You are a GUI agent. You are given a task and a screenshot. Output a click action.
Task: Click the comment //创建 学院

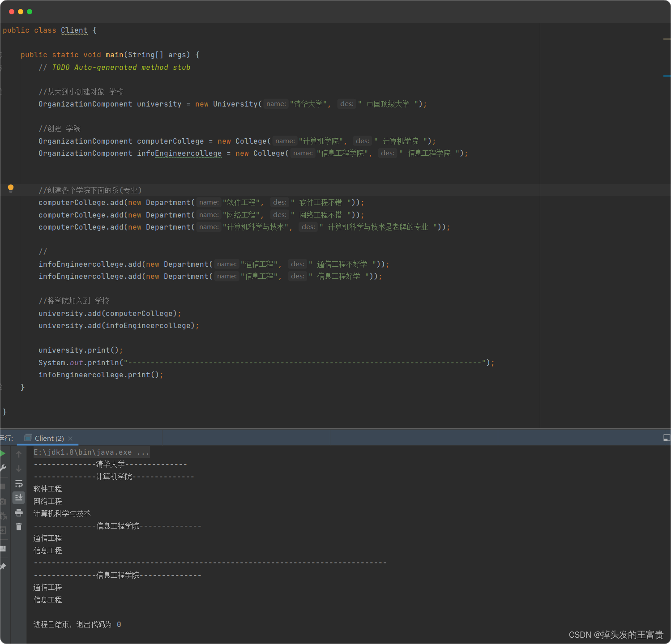60,128
